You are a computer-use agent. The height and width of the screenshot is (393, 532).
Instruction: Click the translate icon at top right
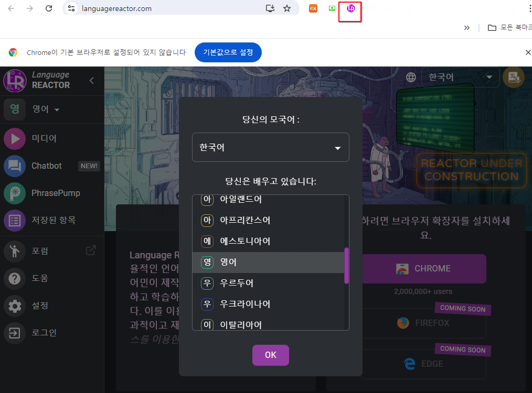[513, 77]
